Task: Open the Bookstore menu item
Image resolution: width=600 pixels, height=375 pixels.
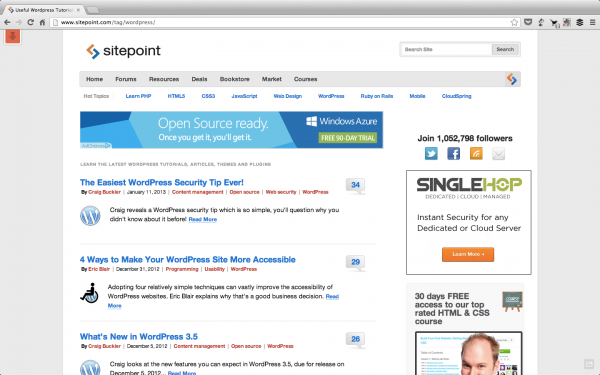Action: 235,79
